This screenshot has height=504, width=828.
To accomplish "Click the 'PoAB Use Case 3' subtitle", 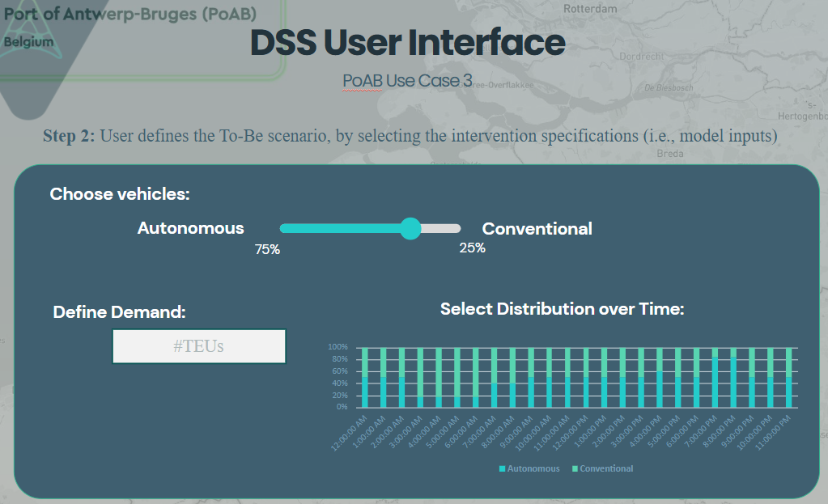I will (x=407, y=81).
